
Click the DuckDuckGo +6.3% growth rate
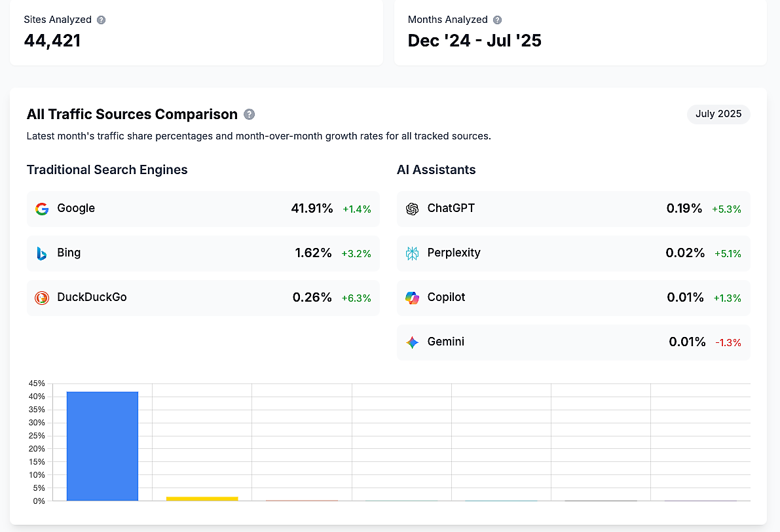point(356,298)
